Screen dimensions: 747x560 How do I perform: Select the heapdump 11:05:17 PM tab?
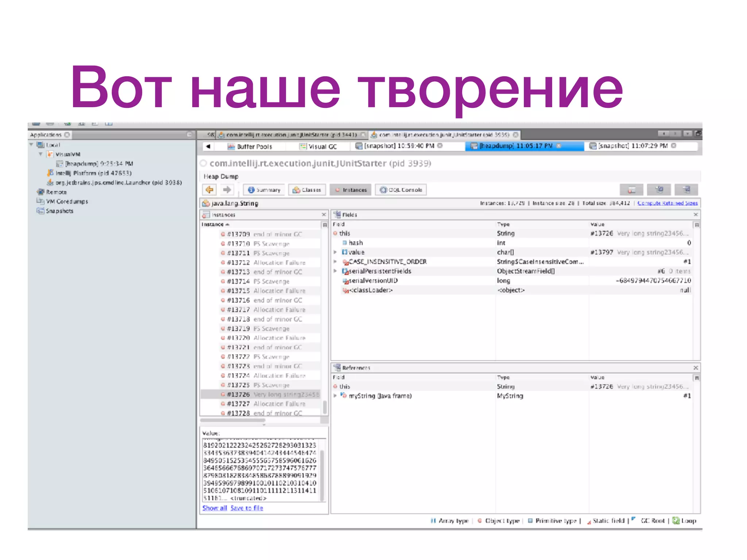point(515,146)
